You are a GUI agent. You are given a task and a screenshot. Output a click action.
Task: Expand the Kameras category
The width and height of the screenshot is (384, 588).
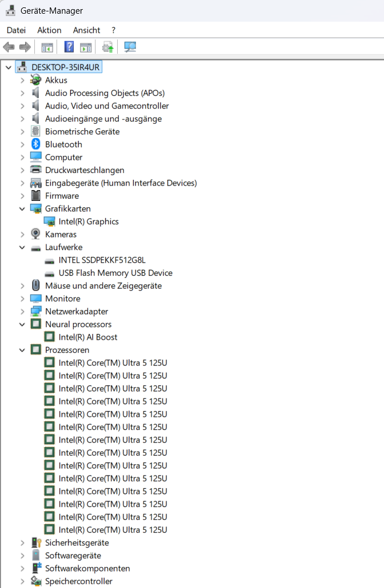point(22,235)
